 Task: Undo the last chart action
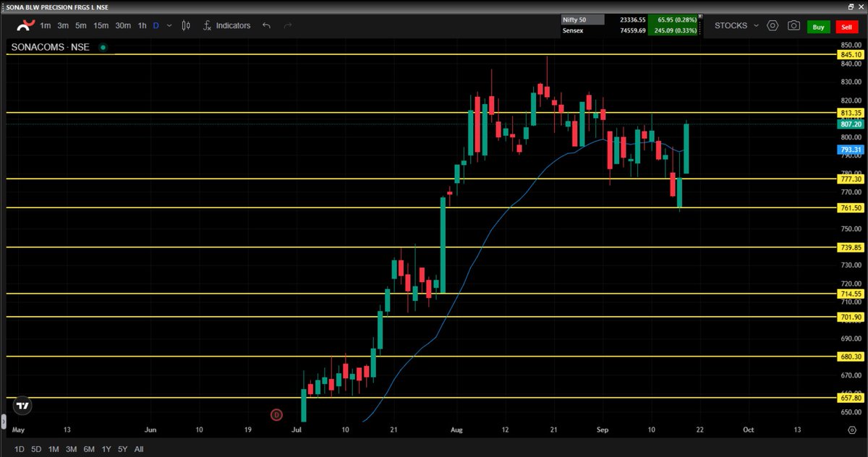click(x=266, y=25)
